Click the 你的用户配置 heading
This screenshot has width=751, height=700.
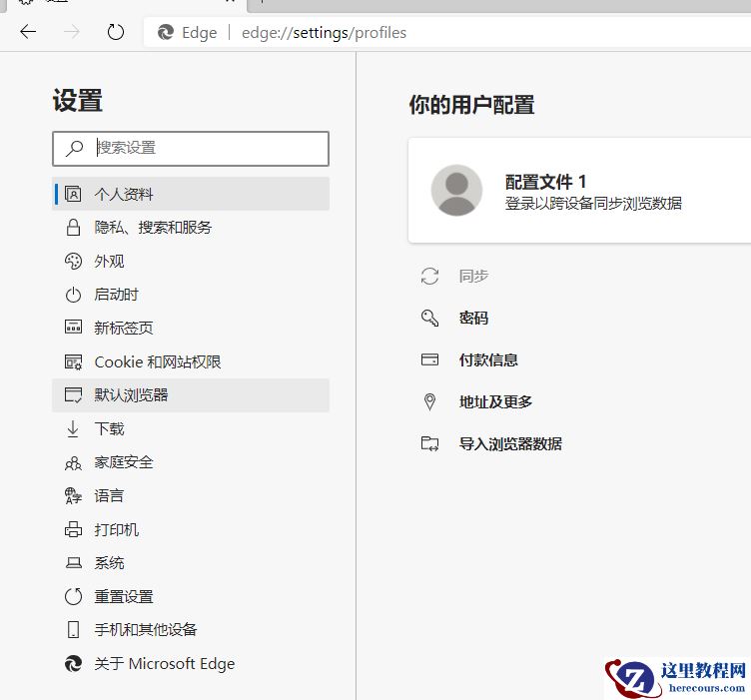click(471, 105)
